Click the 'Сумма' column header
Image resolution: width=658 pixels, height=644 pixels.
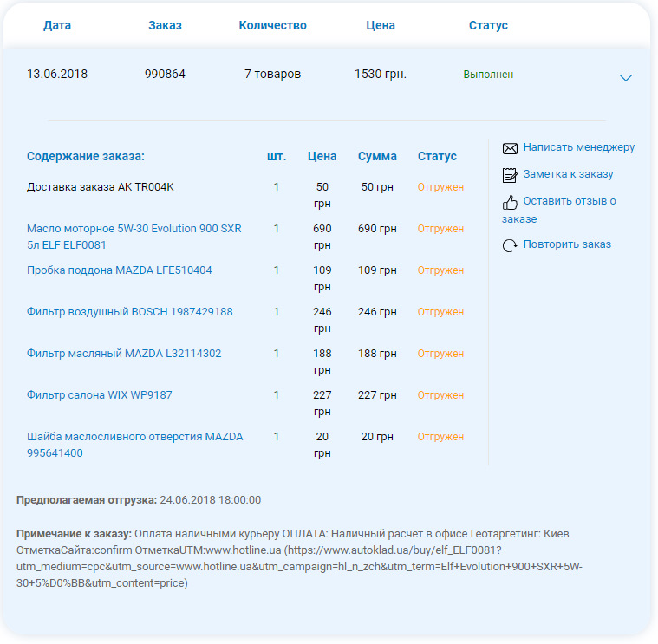pos(377,156)
